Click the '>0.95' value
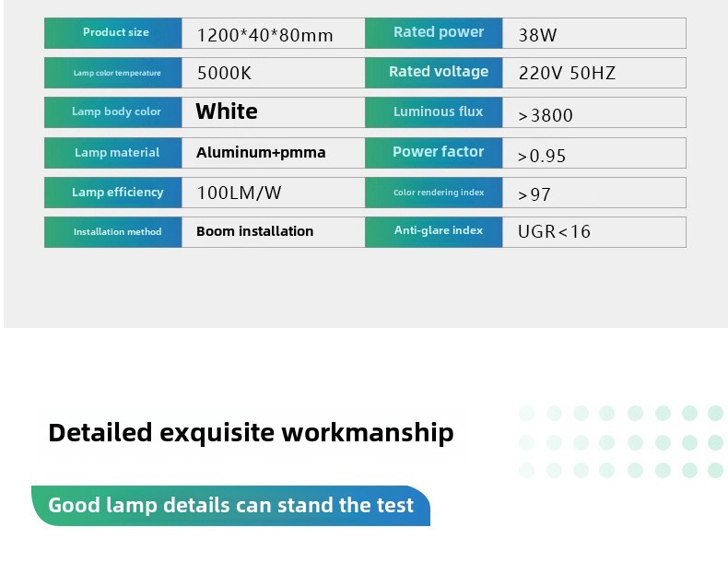 point(542,156)
